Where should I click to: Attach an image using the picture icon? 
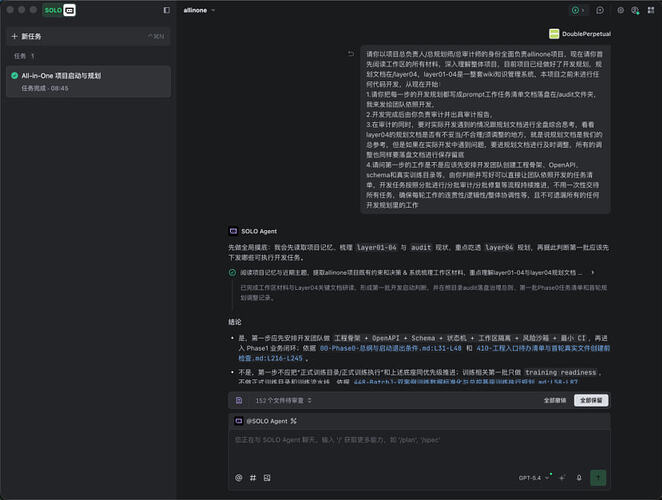[x=267, y=478]
